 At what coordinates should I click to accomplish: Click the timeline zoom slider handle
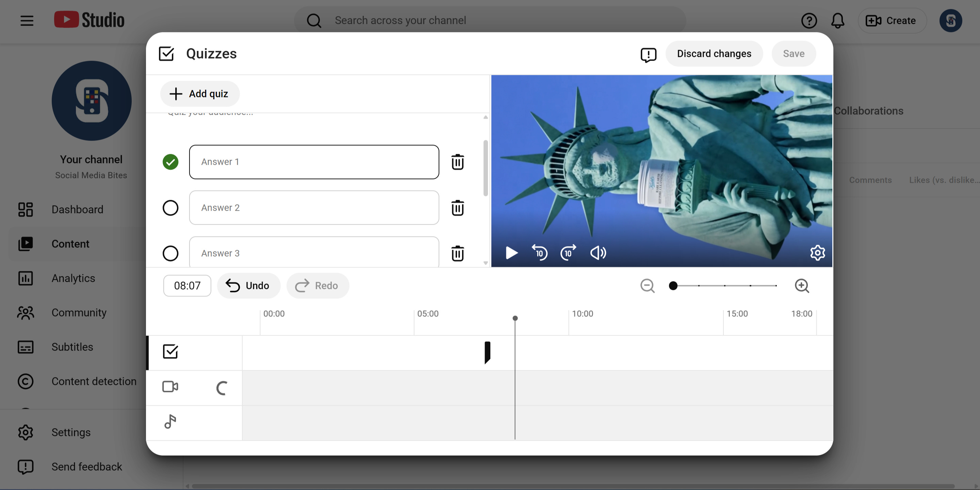(673, 286)
